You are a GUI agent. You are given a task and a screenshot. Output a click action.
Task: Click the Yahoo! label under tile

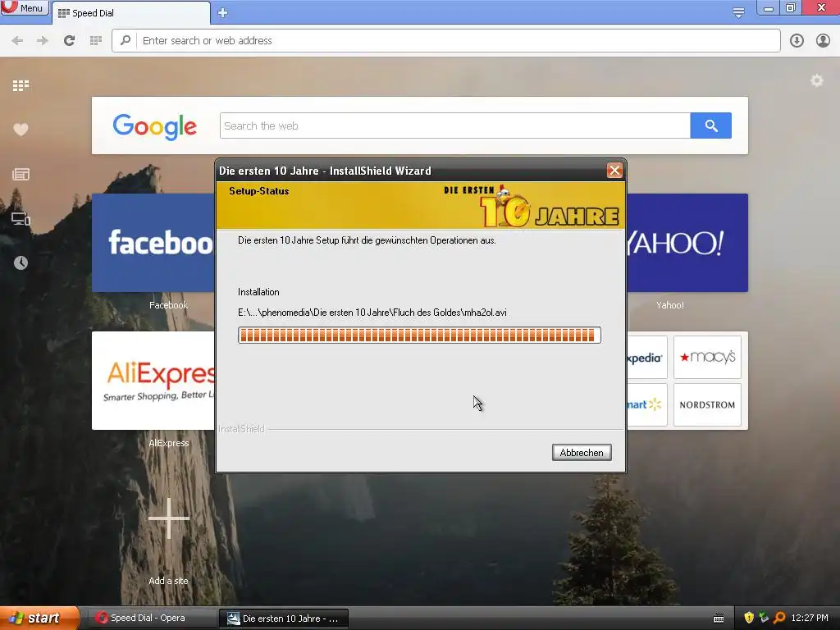(669, 305)
